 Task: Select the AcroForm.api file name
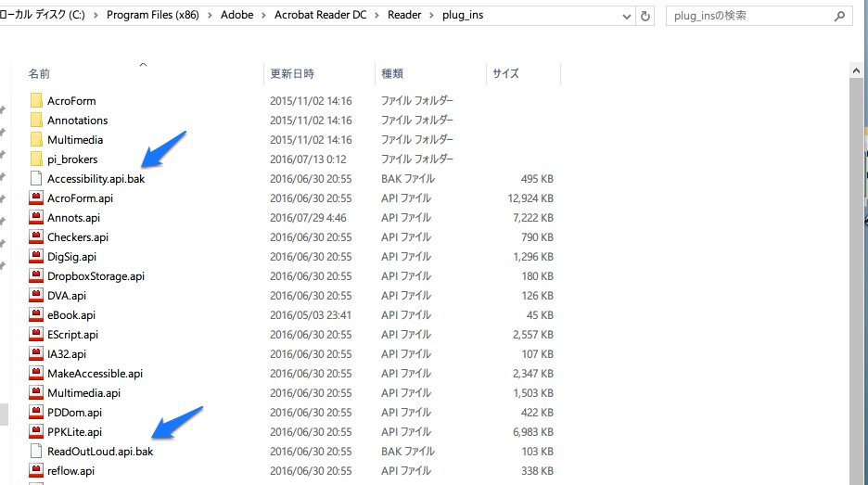pyautogui.click(x=81, y=198)
